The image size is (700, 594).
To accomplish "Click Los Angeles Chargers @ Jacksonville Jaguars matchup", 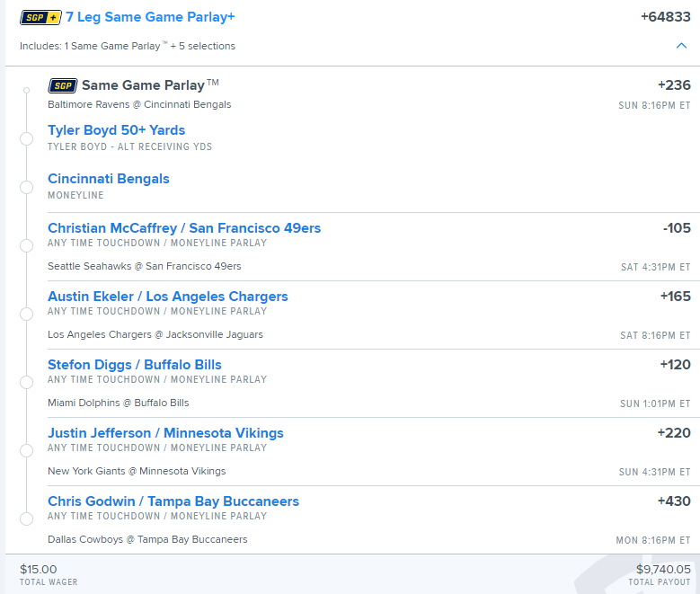I will [x=155, y=334].
